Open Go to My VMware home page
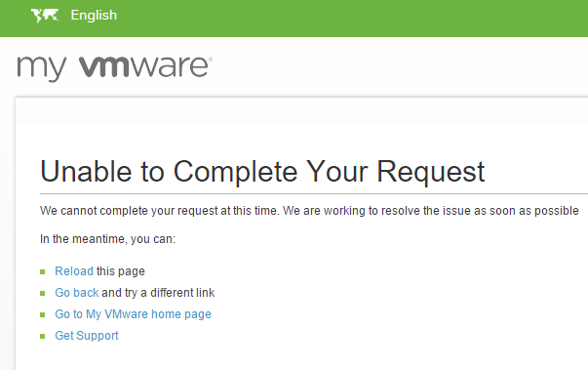This screenshot has height=370, width=588. point(134,314)
